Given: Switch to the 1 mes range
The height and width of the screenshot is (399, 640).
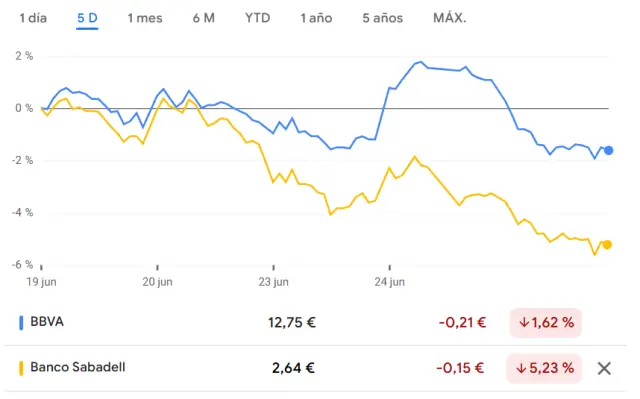Looking at the screenshot, I should (145, 18).
